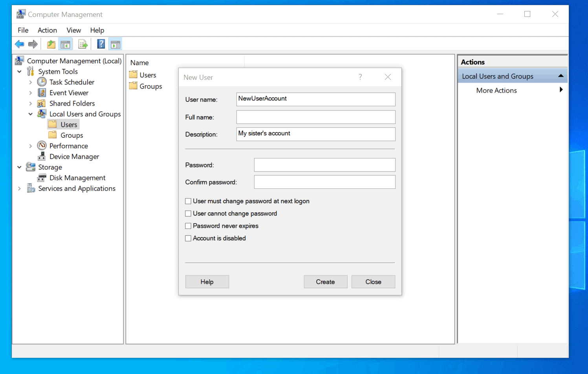
Task: Click Close in the New User dialog
Action: pyautogui.click(x=373, y=282)
